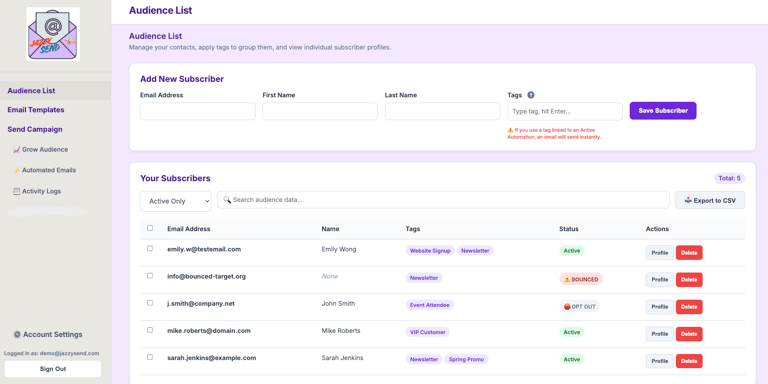Image resolution: width=768 pixels, height=384 pixels.
Task: Click the Email Address input field
Action: 198,111
